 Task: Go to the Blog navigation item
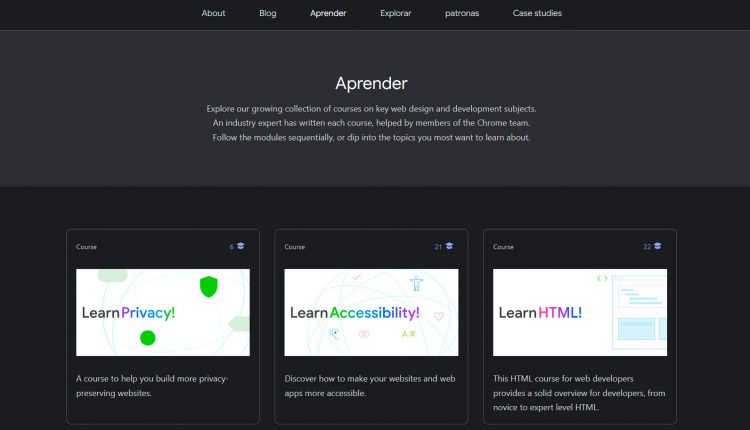pos(268,14)
